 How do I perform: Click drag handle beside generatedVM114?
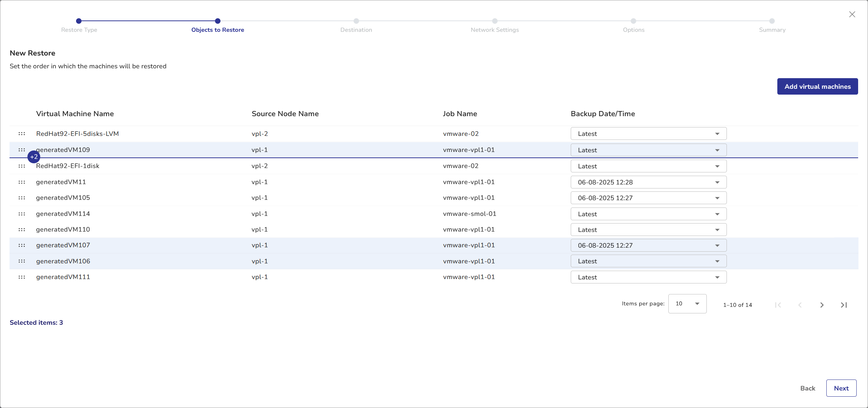click(22, 214)
